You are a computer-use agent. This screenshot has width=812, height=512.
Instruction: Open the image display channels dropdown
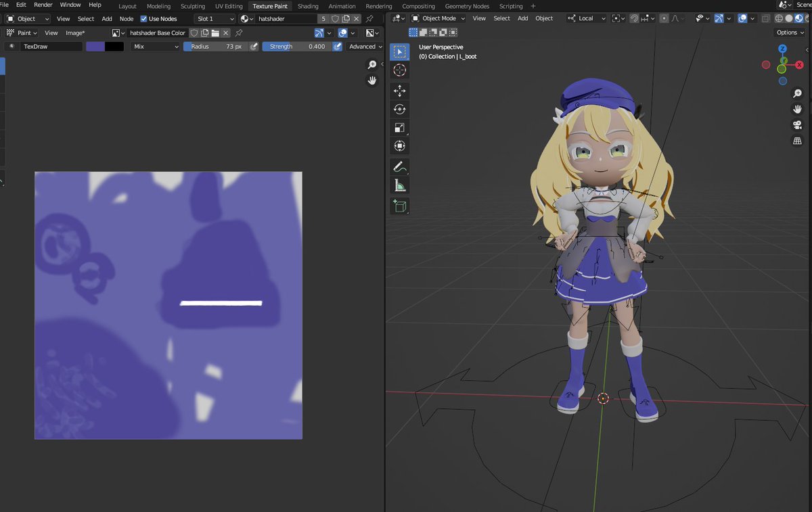pos(372,32)
